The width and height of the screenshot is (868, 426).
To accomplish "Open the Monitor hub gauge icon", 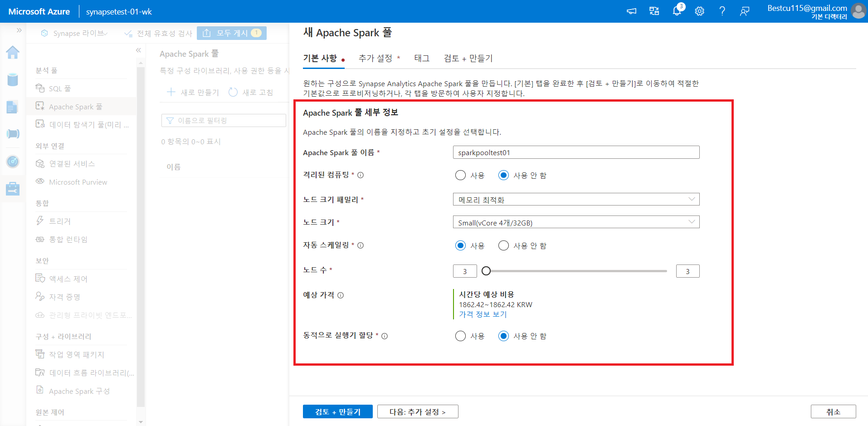I will [x=13, y=161].
